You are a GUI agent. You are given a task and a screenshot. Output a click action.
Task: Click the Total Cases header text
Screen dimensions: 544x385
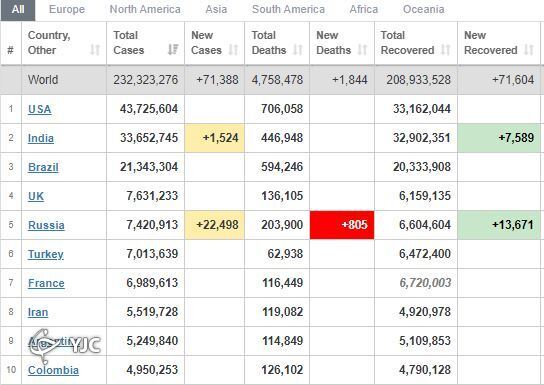(128, 43)
